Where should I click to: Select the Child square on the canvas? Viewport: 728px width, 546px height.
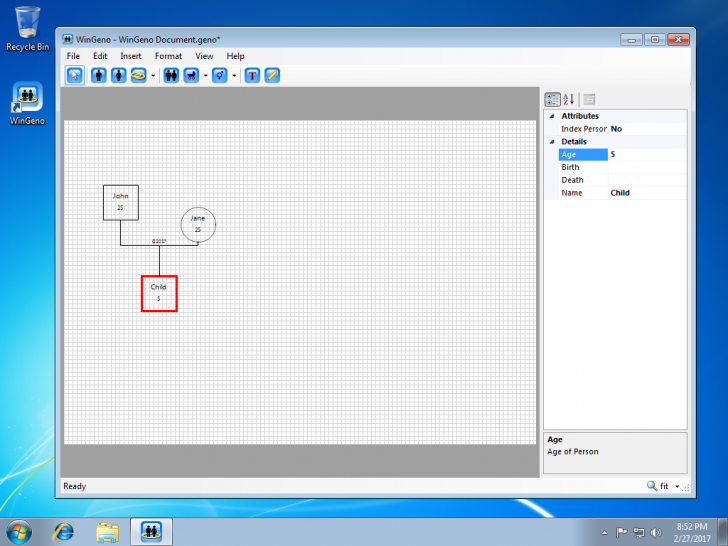click(159, 293)
